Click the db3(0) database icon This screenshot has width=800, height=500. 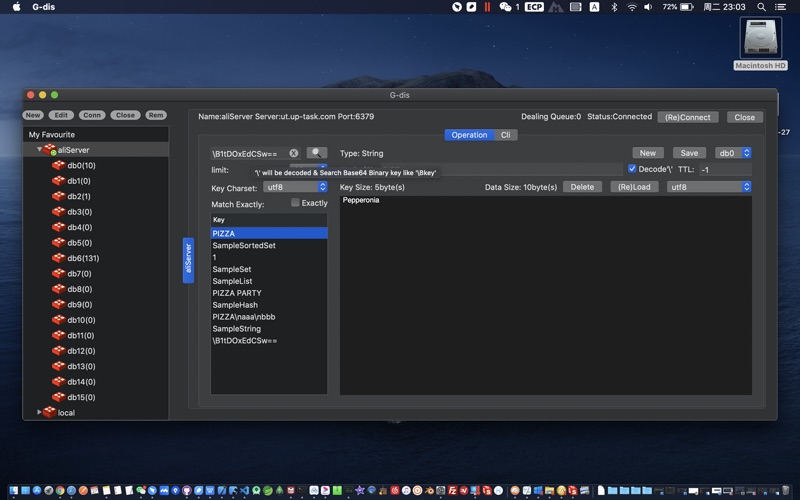point(59,212)
